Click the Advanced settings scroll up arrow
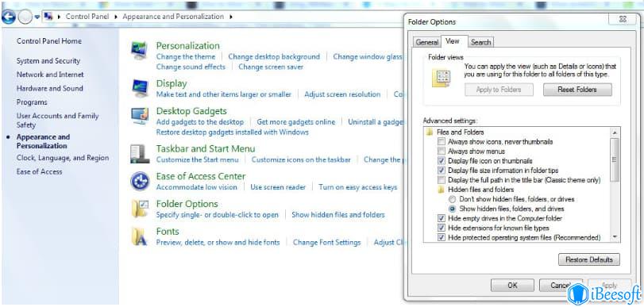The height and width of the screenshot is (307, 644). click(615, 132)
